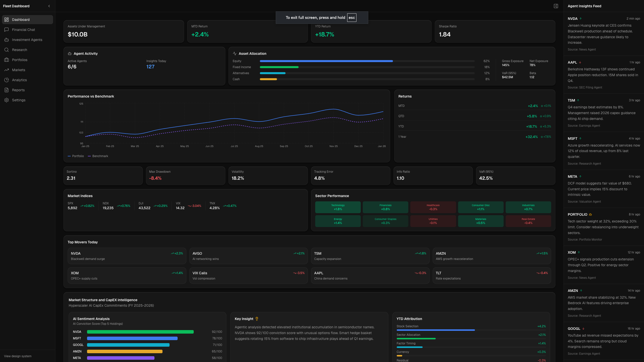Click the Markets trending-line icon
Screen dimensions: 644x362
[7, 70]
